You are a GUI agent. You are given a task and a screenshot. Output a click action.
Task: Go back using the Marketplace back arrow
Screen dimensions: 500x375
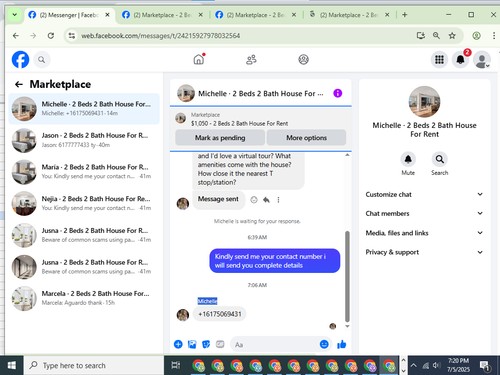point(19,84)
